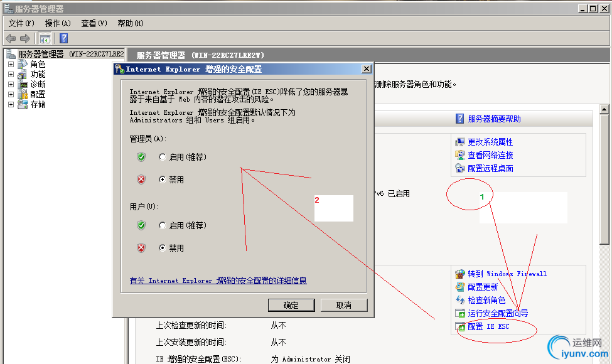Click the Windows Firewall shield icon

pyautogui.click(x=459, y=274)
